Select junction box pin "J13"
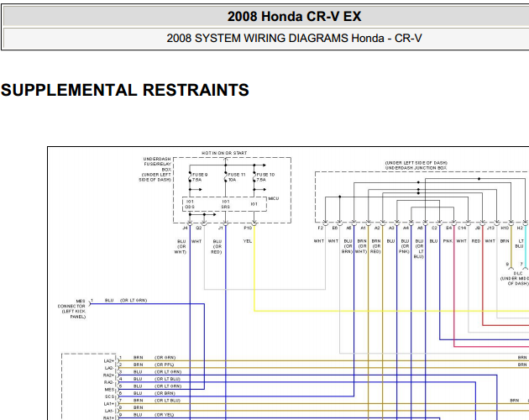The width and height of the screenshot is (529, 420). 490,228
